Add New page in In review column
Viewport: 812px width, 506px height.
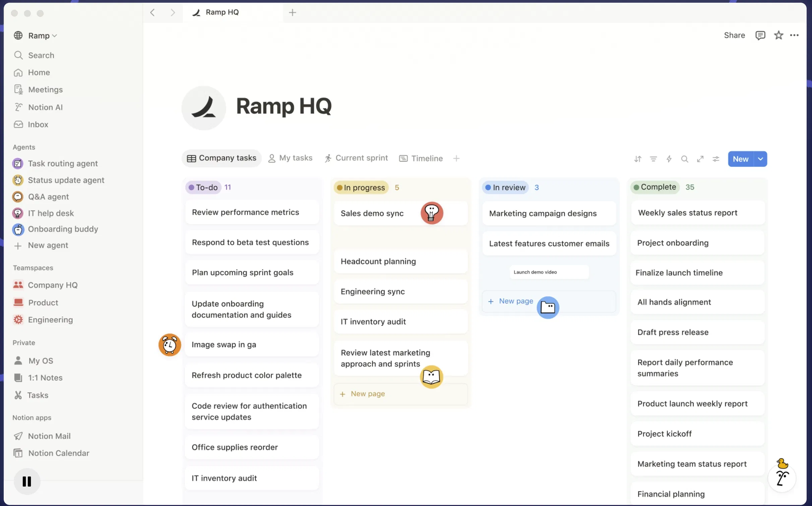click(549, 301)
